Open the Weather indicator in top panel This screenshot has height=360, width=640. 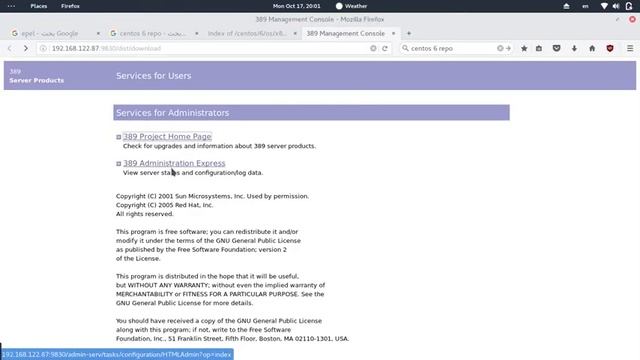[x=351, y=6]
